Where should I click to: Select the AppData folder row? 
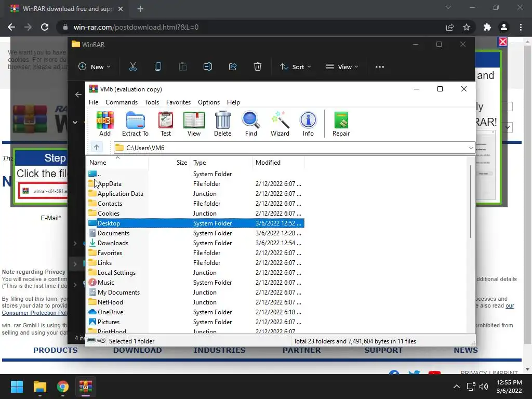(195, 183)
